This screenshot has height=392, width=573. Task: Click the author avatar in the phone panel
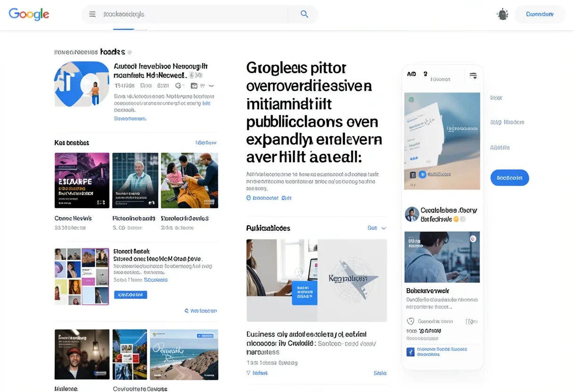coord(412,214)
